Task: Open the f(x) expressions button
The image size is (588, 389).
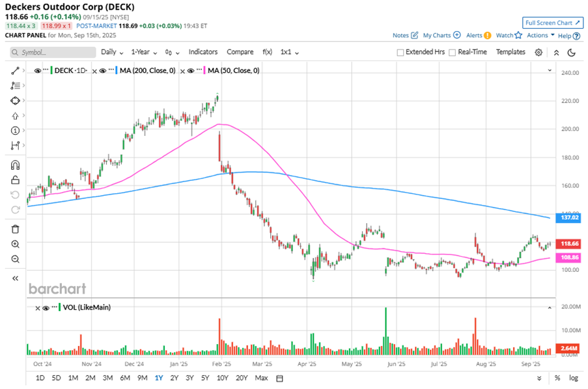Action: 268,52
